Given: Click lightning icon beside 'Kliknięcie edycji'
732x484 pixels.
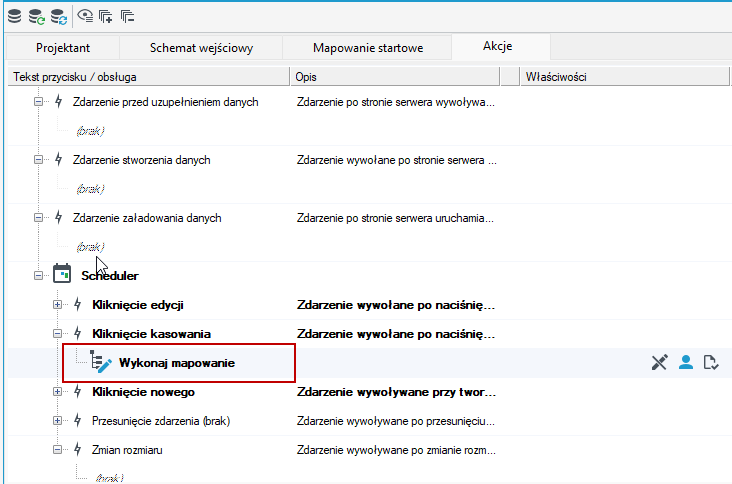Looking at the screenshot, I should (x=77, y=304).
